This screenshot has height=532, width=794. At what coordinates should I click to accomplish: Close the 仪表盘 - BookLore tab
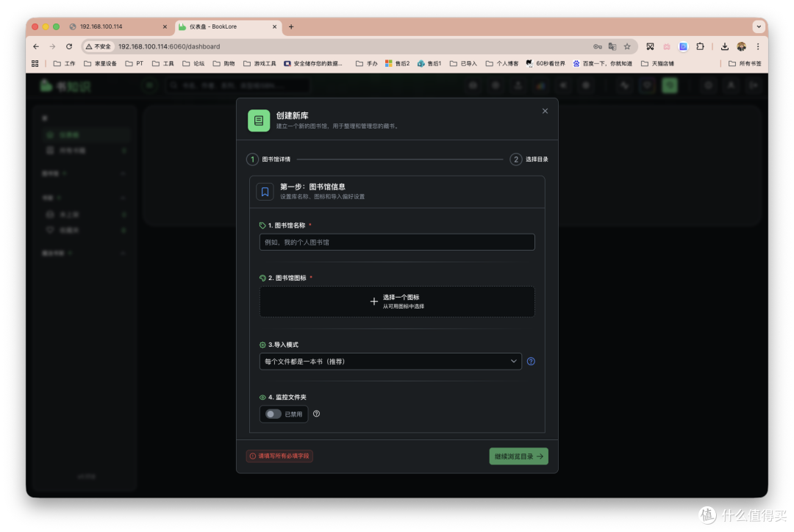(x=274, y=27)
